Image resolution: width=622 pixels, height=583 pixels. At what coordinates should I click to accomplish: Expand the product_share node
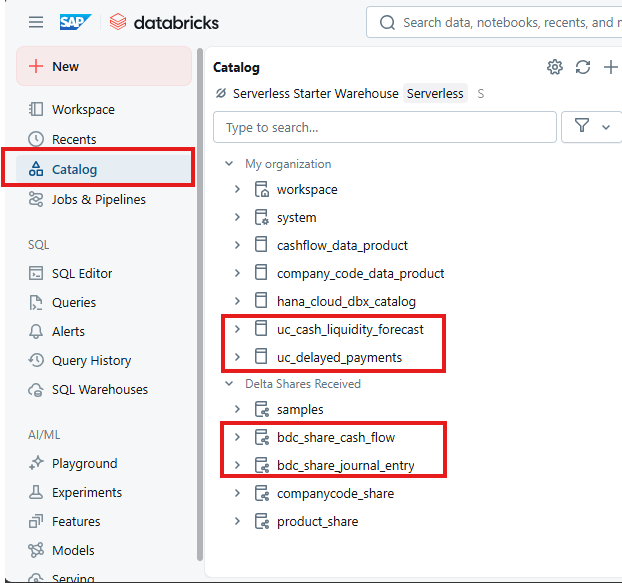coord(237,521)
